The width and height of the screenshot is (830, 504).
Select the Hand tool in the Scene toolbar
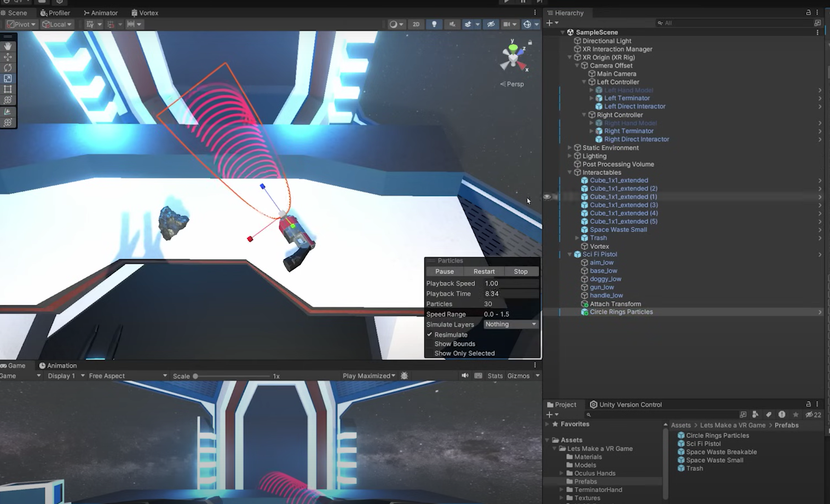click(8, 46)
